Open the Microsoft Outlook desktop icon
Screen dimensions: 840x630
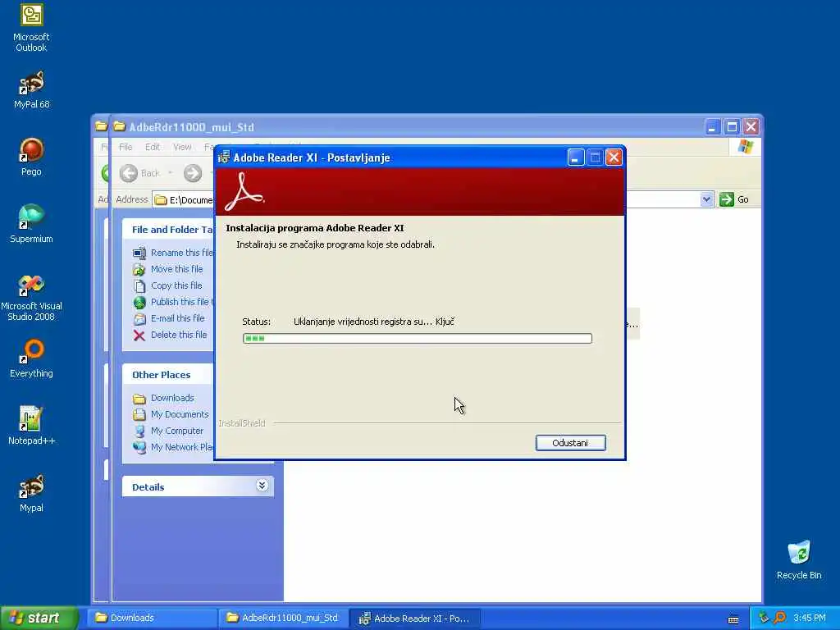pyautogui.click(x=31, y=28)
